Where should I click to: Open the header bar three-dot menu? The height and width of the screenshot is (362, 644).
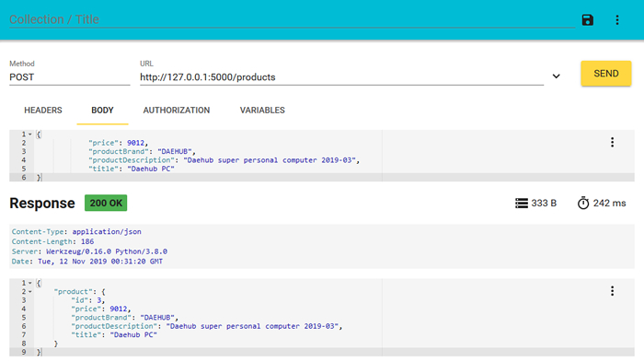click(x=617, y=19)
